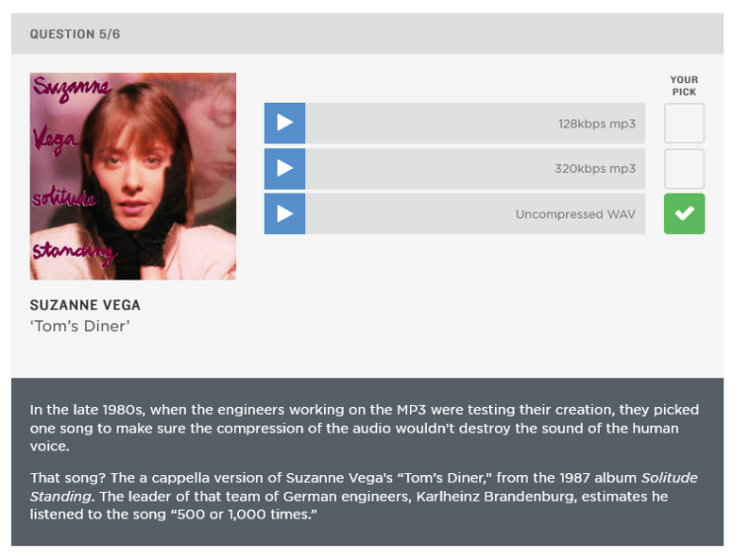Play the 128kbps mp3 sample
This screenshot has width=734, height=560.
285,123
